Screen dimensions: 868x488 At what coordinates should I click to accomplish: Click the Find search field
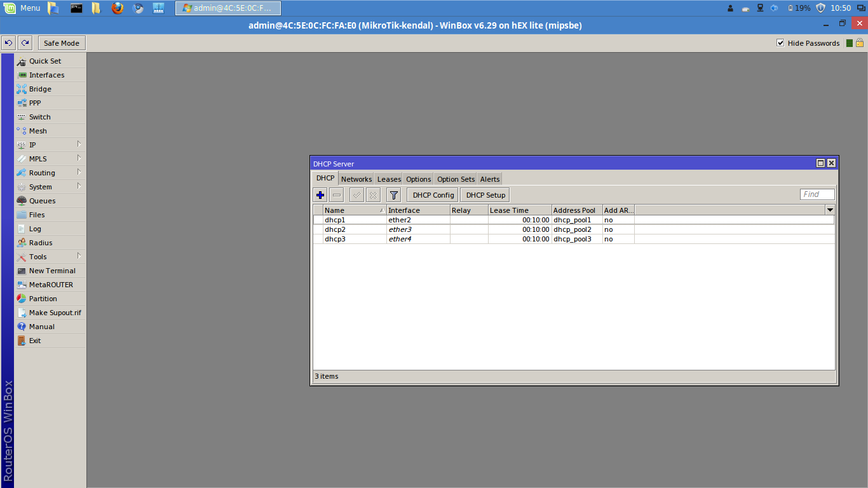coord(818,194)
